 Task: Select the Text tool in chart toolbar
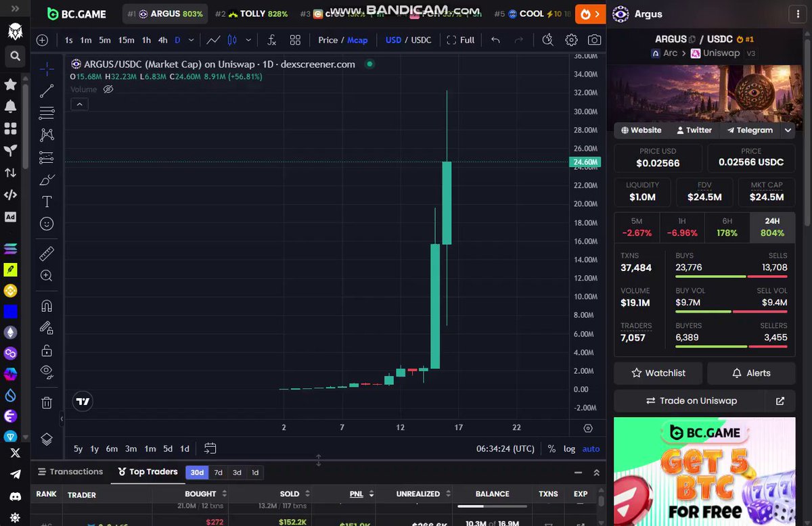pos(47,201)
